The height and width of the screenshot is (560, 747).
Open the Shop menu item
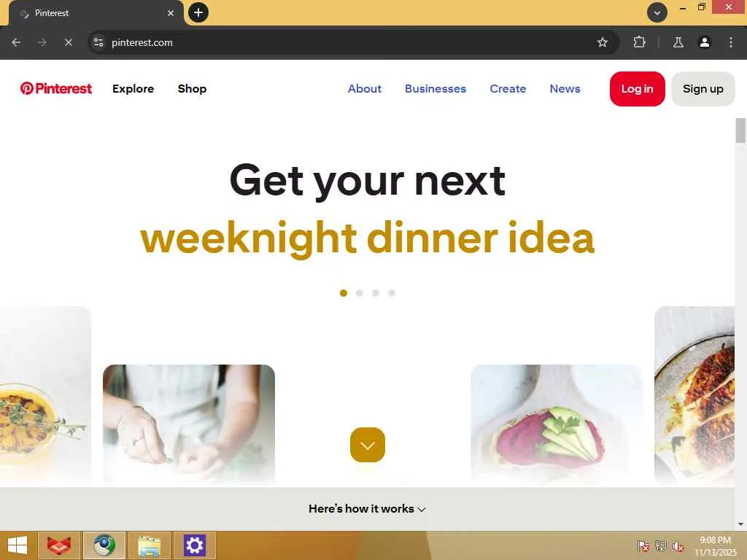coord(192,88)
